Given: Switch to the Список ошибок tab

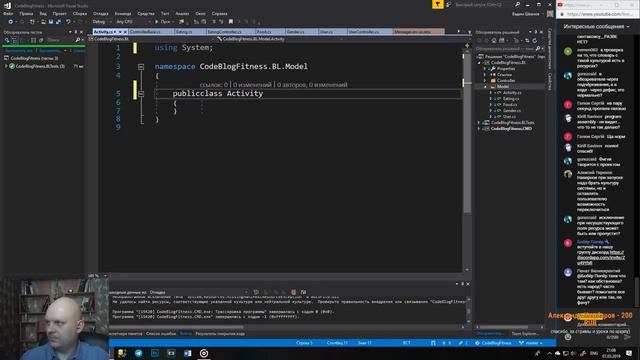Looking at the screenshot, I should coord(161,333).
